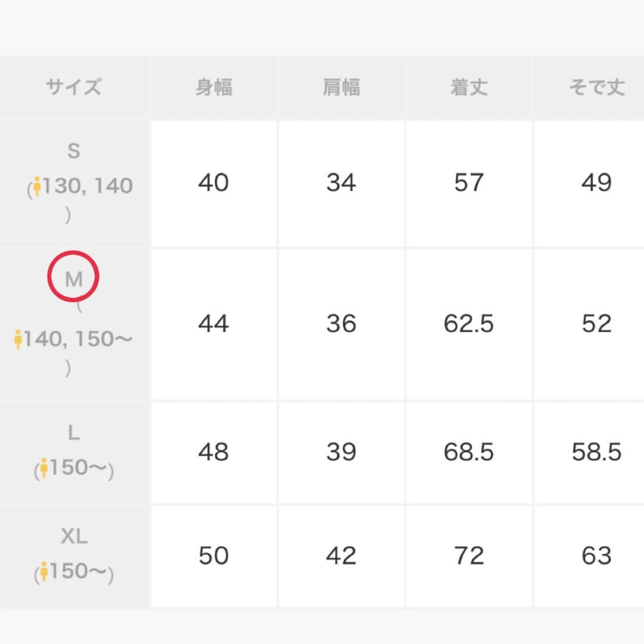The image size is (644, 644).
Task: Click the 44 body width cell
Action: coord(213,324)
